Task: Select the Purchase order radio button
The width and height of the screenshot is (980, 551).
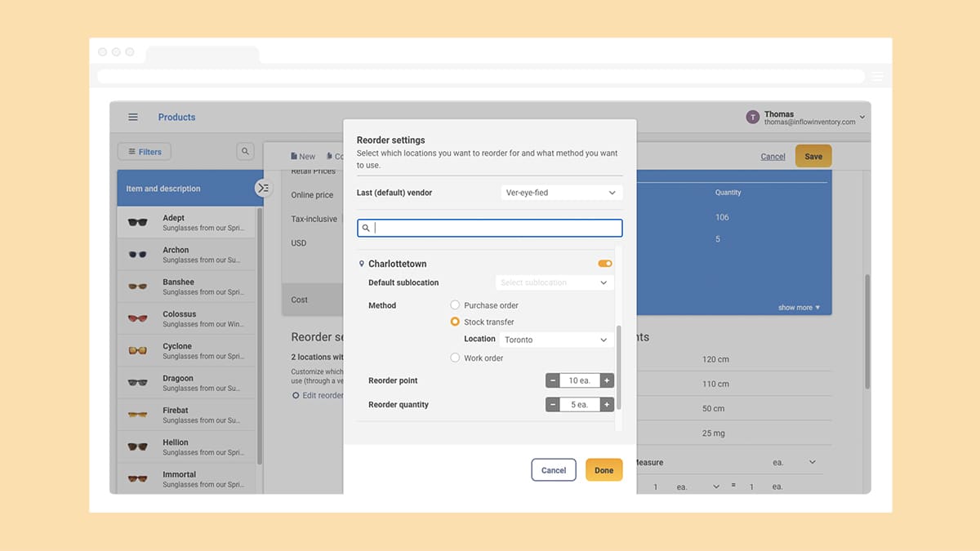Action: [455, 304]
